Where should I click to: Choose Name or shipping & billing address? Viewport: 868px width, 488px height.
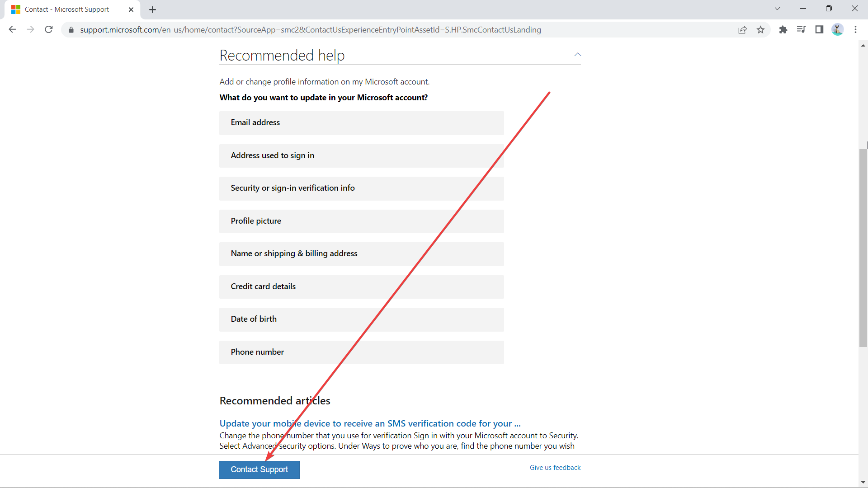361,254
